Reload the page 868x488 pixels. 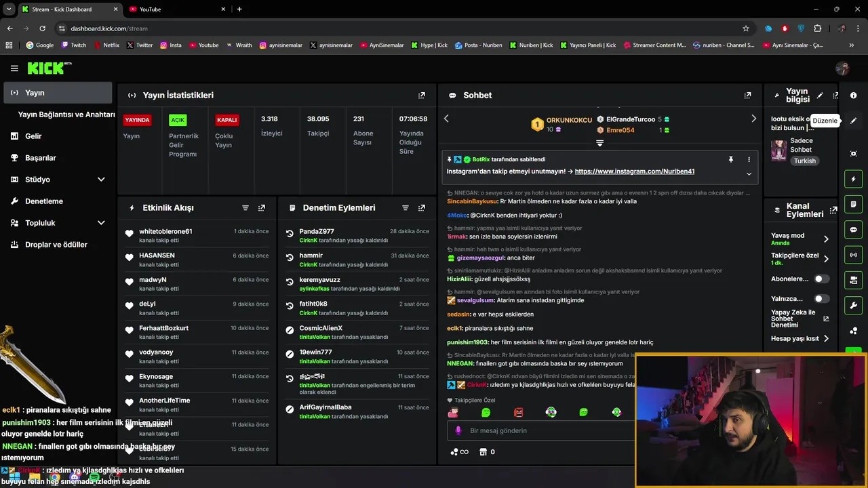(42, 28)
